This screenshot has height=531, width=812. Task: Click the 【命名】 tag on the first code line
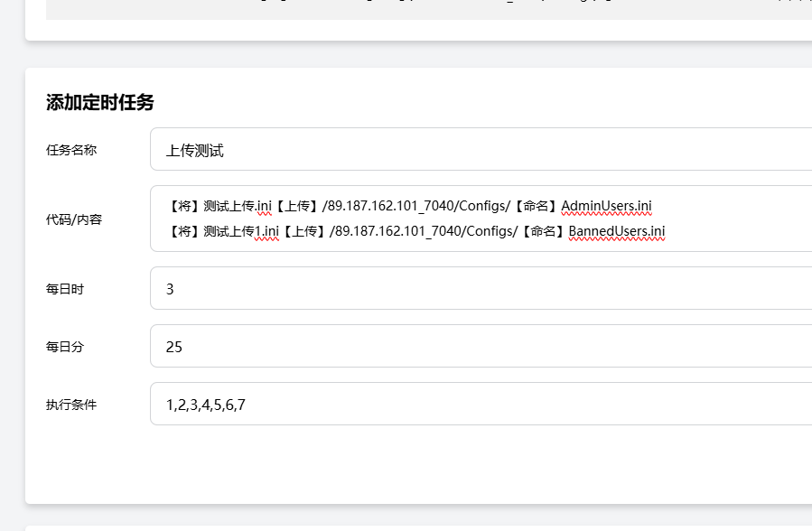pos(537,207)
